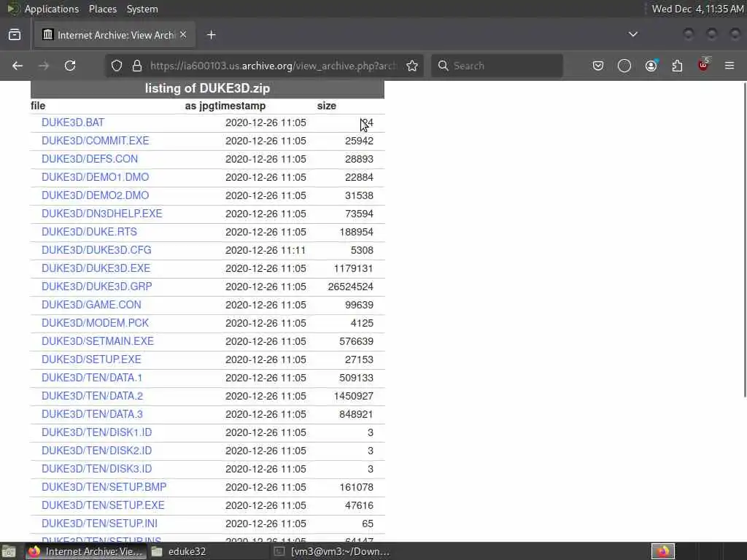Open the System menu

(142, 9)
